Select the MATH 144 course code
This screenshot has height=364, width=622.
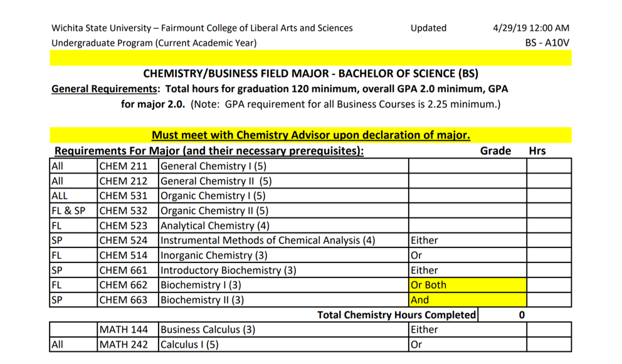coord(124,330)
